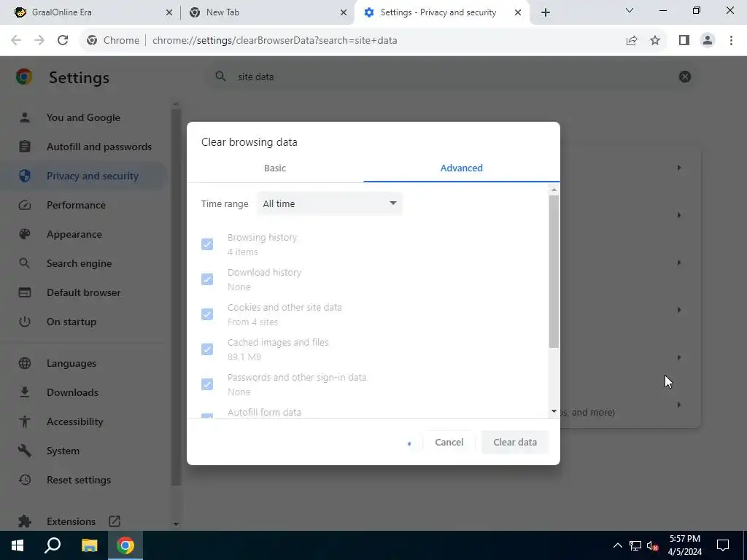Open Reset settings section

pos(83,480)
